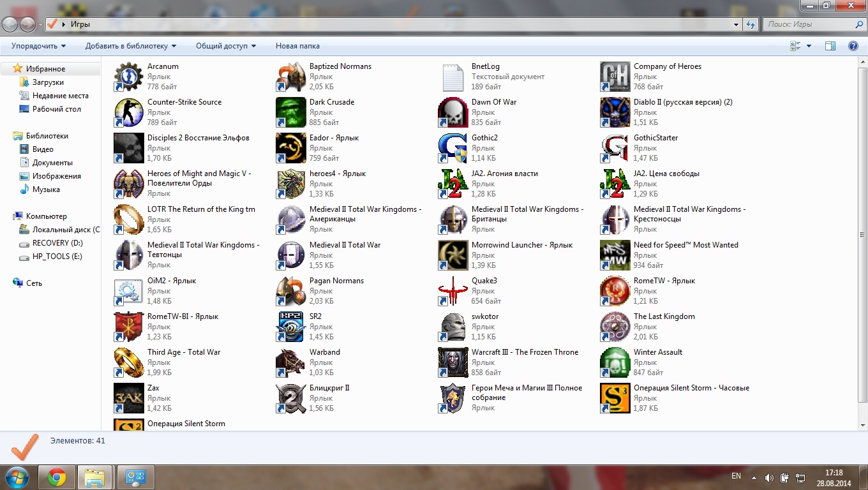868x490 pixels.
Task: Select the Need for Speed Most Wanted icon
Action: [615, 255]
